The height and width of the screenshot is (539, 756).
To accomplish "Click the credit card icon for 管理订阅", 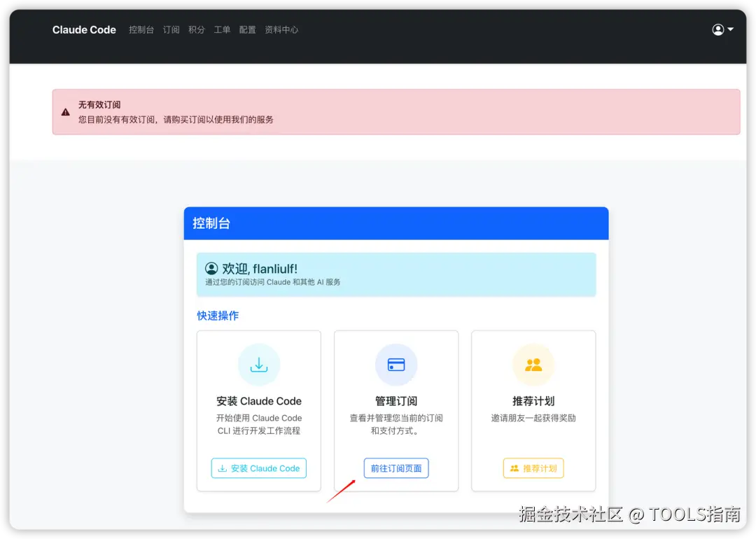I will pos(395,365).
